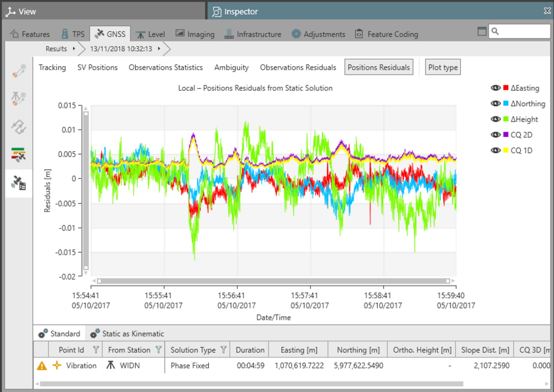The width and height of the screenshot is (554, 392).
Task: Open the View panel header
Action: 103,11
